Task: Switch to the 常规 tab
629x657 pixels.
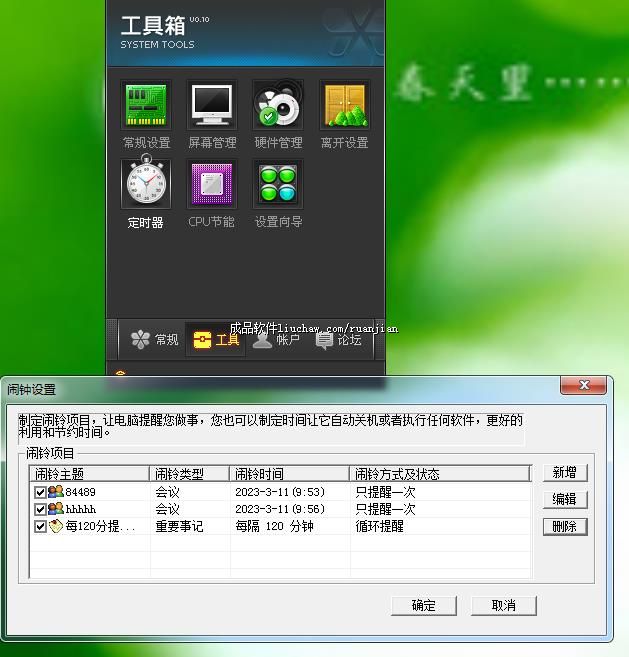Action: (x=154, y=339)
